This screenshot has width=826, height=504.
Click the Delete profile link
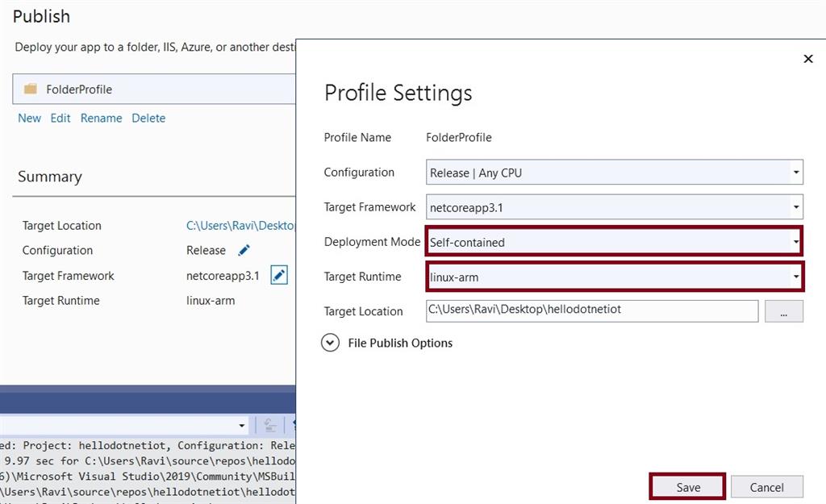pyautogui.click(x=148, y=118)
